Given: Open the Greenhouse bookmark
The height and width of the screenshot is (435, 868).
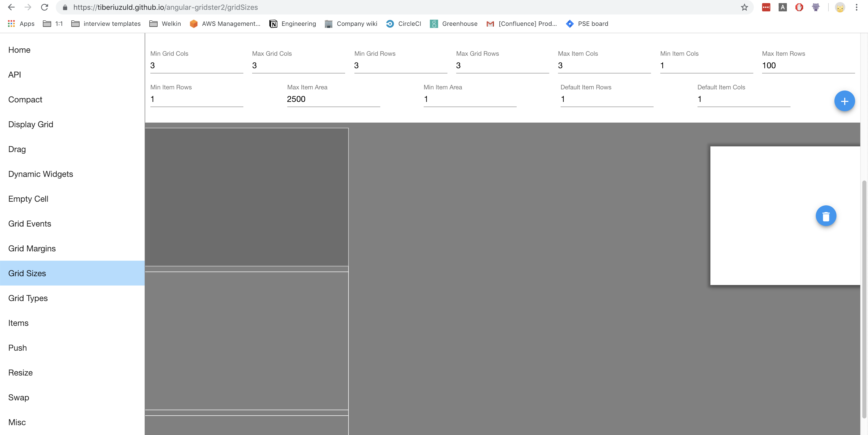Looking at the screenshot, I should pos(453,24).
